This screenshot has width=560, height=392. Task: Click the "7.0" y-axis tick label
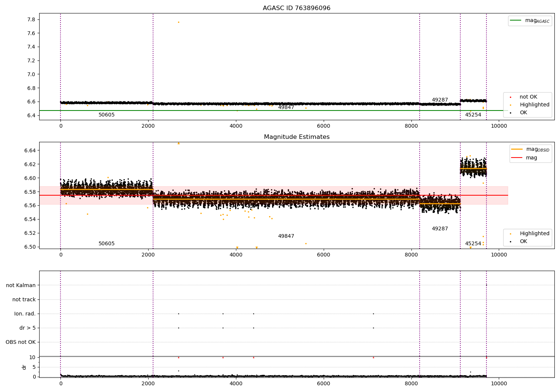click(x=32, y=74)
